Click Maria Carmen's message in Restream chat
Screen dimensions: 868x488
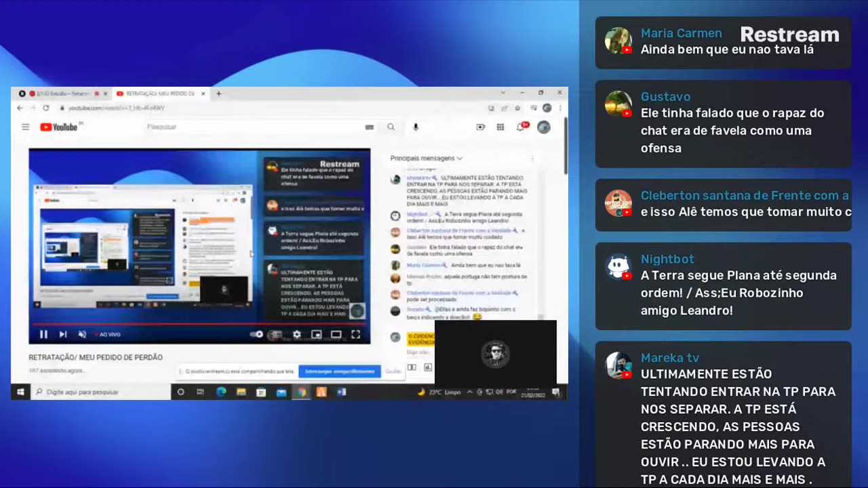tap(723, 42)
